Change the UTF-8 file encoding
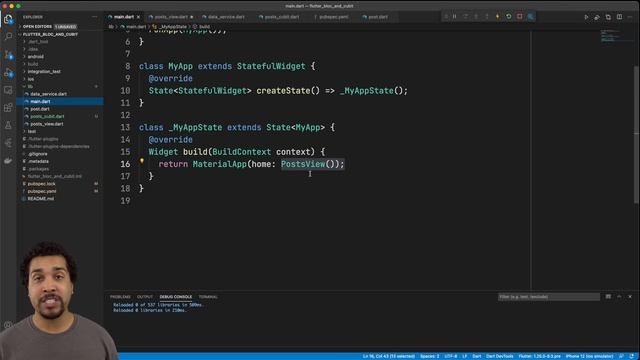The width and height of the screenshot is (640, 360). point(451,356)
